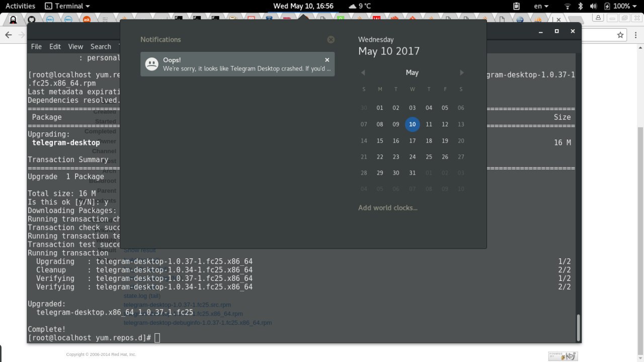
Task: Select May 24 in the calendar
Action: pos(413,157)
